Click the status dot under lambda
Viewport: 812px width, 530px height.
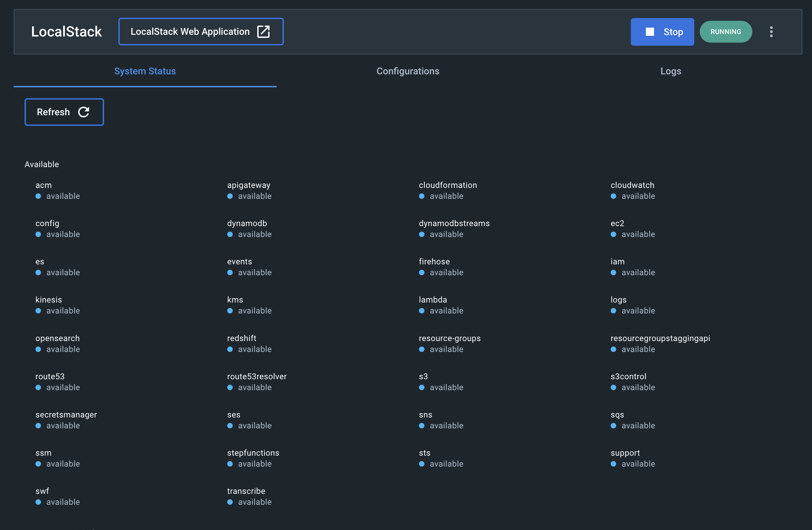coord(422,311)
